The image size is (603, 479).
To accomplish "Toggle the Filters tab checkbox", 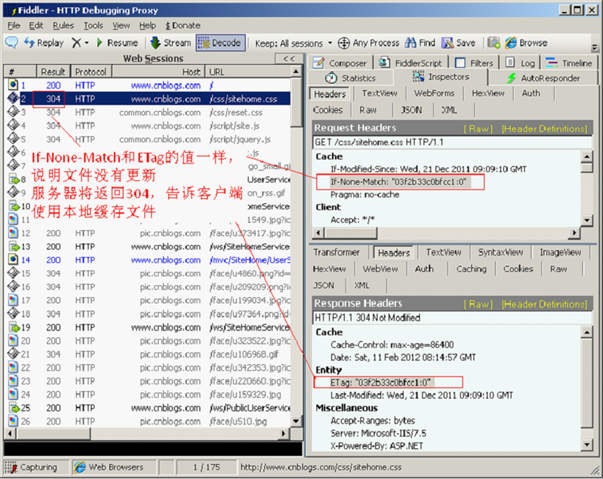I will (x=460, y=63).
